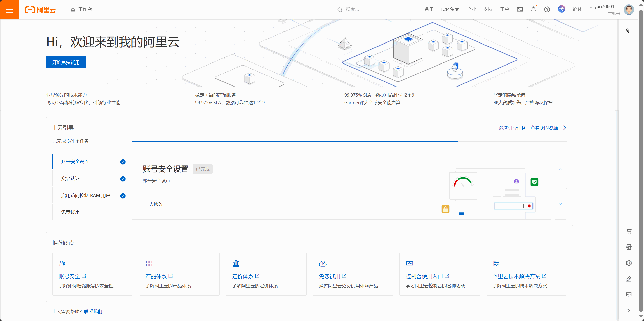The height and width of the screenshot is (321, 644).
Task: Click the users icon on 账号安全 card
Action: 62,264
